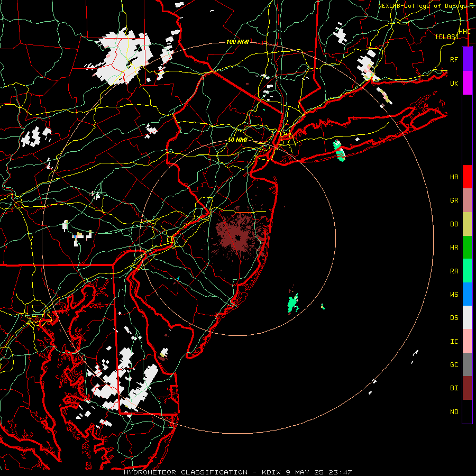Click the 'GR' legend label
This screenshot has height=476, width=476.
click(454, 200)
